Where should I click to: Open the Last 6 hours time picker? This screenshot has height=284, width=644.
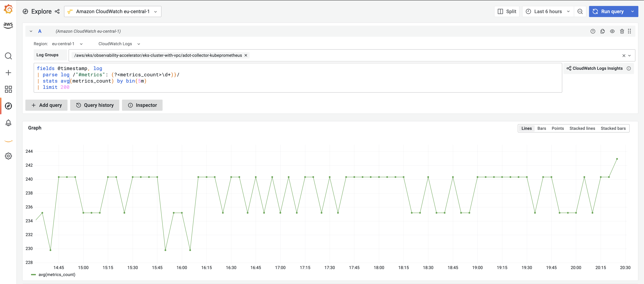point(548,11)
